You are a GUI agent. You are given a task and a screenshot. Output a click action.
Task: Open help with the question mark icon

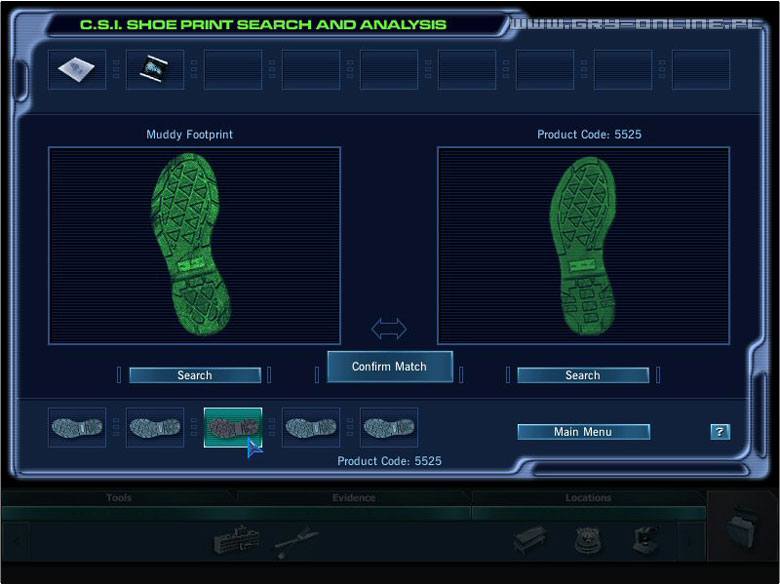(x=720, y=431)
